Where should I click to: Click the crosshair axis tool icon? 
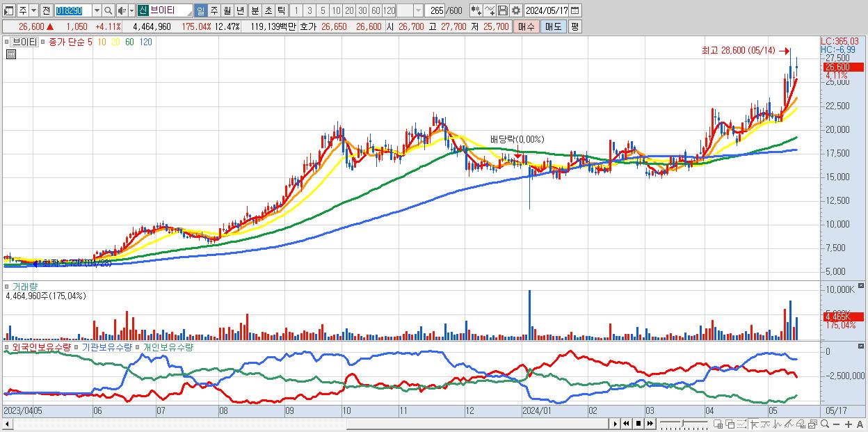754,424
